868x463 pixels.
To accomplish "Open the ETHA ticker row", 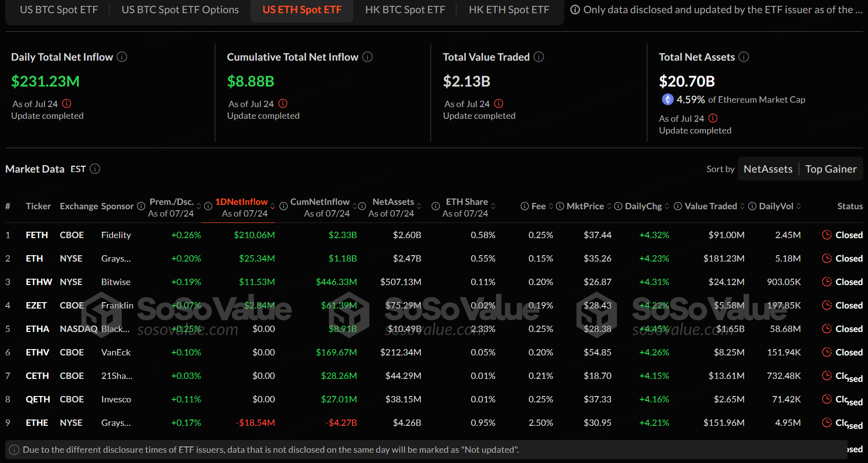I will [x=434, y=329].
